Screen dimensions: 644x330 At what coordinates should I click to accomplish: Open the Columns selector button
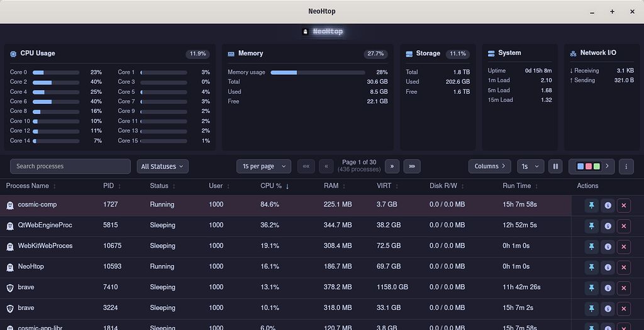(490, 166)
